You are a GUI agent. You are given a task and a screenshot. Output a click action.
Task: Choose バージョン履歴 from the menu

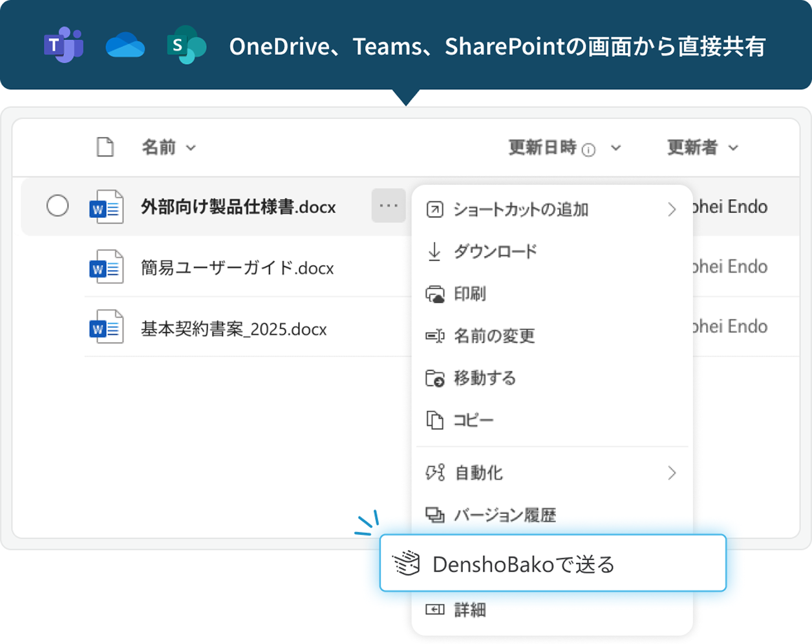point(504,515)
